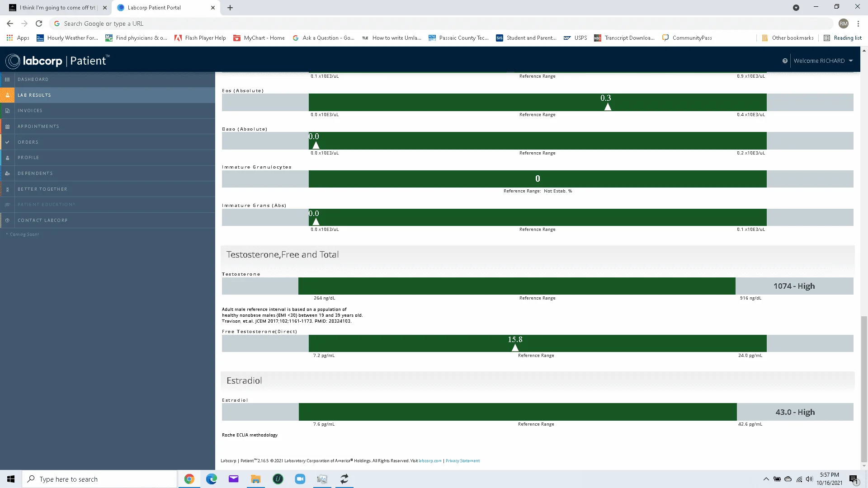
Task: Toggle the Lab Results active indicator
Action: [7, 95]
